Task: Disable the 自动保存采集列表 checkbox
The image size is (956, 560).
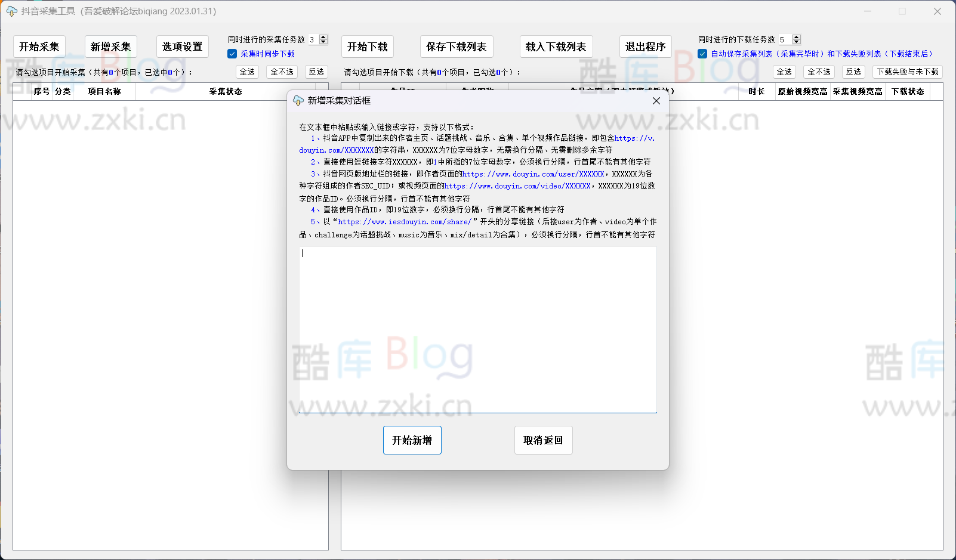Action: coord(702,53)
